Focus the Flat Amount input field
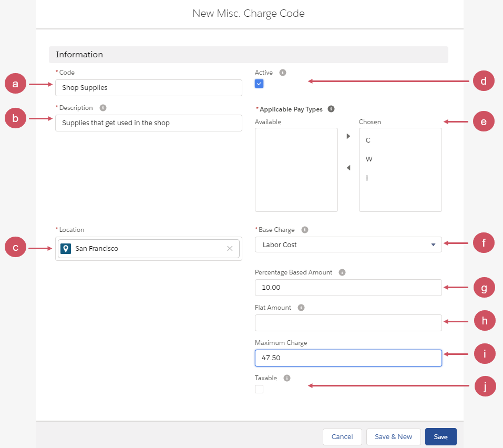This screenshot has height=448, width=503. (x=348, y=323)
